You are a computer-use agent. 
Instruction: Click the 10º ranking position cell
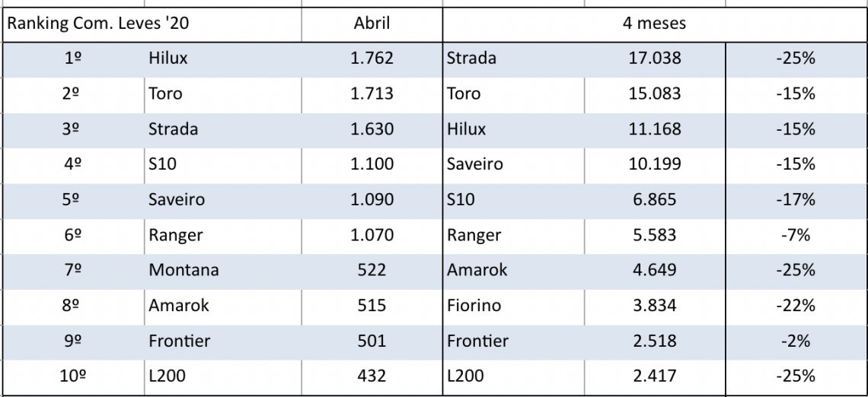click(74, 376)
